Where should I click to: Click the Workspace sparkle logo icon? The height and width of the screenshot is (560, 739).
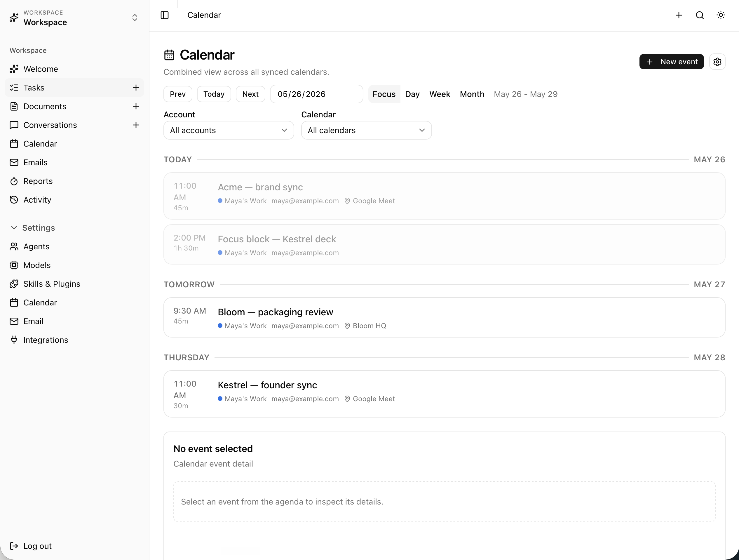14,18
